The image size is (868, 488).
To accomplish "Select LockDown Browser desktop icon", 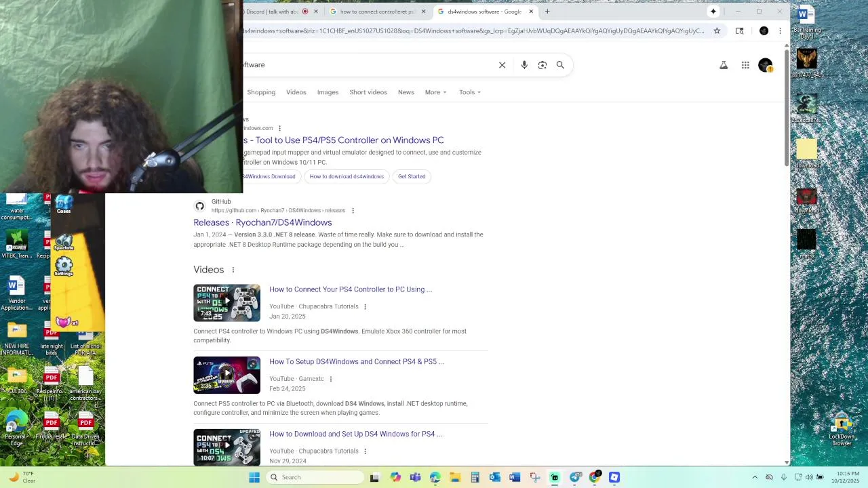I will [842, 430].
